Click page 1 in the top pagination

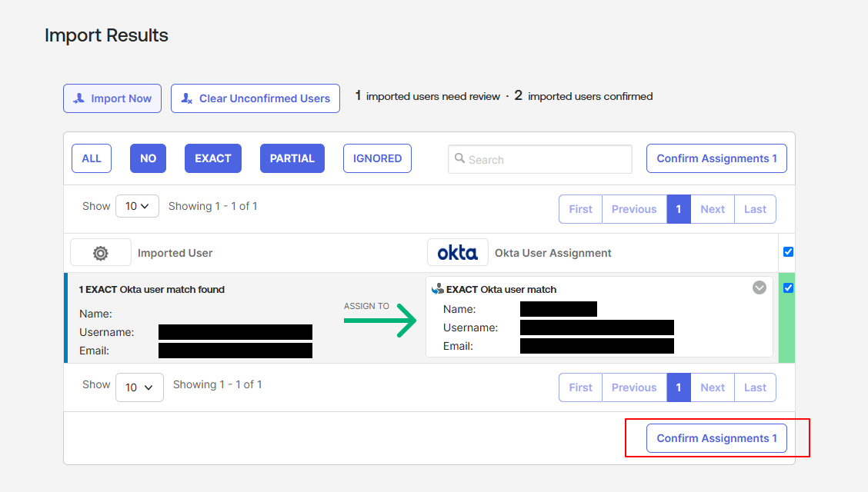coord(679,209)
